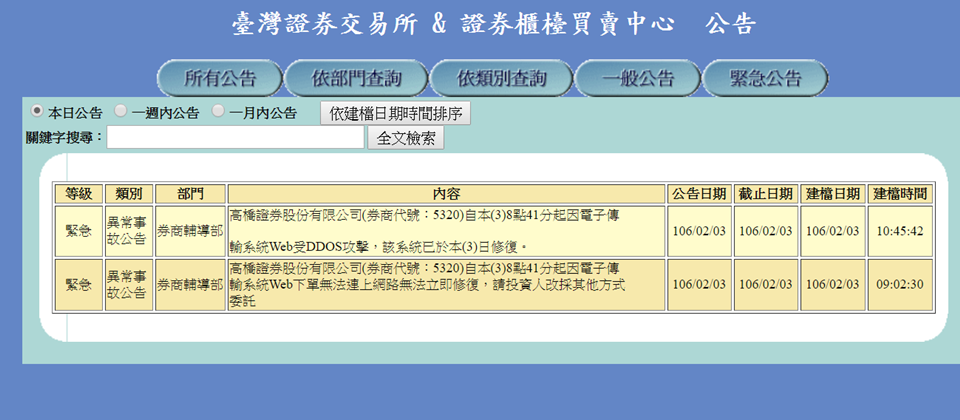Click 緊急 level in the 10:45:42 row
Viewport: 960px width, 420px height.
click(x=79, y=231)
